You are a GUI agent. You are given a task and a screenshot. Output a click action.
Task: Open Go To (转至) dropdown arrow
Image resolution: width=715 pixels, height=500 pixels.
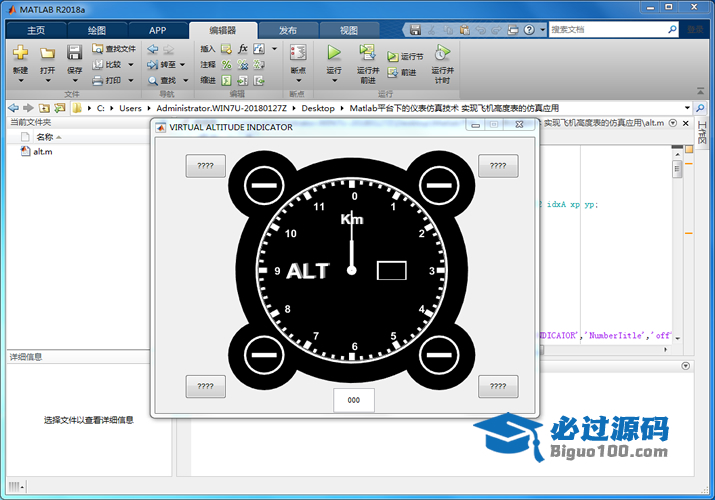pyautogui.click(x=182, y=65)
